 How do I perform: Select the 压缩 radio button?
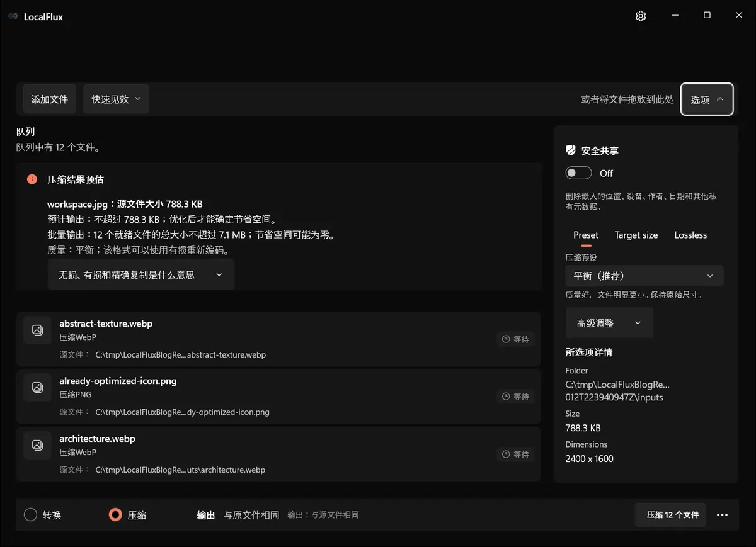tap(115, 515)
